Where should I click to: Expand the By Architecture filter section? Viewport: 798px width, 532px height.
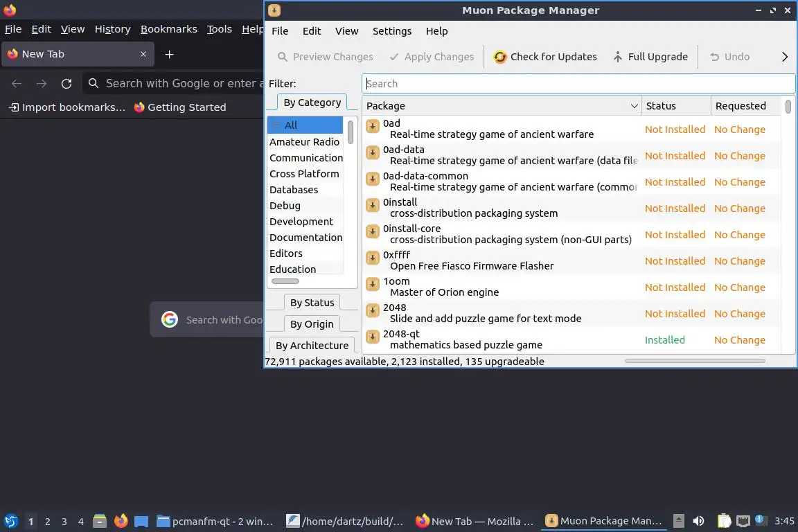[x=312, y=345]
